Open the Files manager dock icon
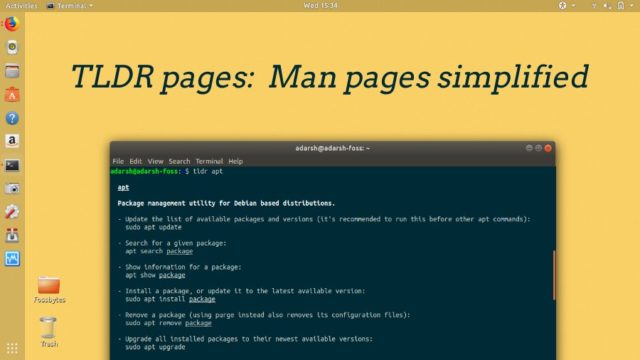This screenshot has height=360, width=640. (x=12, y=71)
